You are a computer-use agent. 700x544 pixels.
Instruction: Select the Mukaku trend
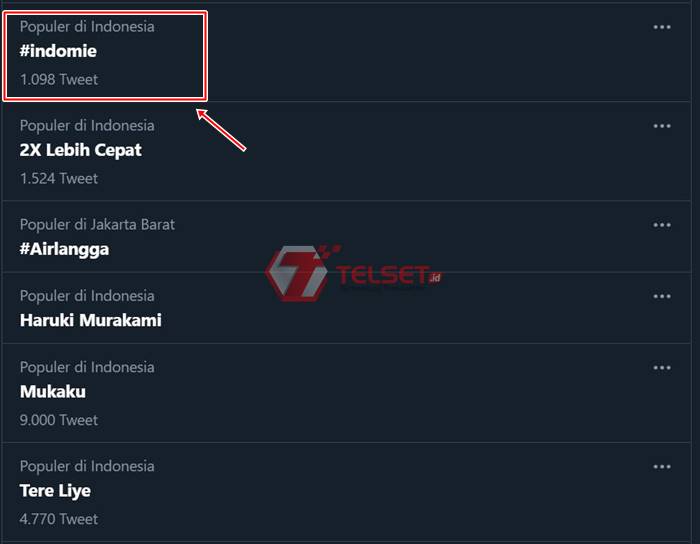pos(53,391)
